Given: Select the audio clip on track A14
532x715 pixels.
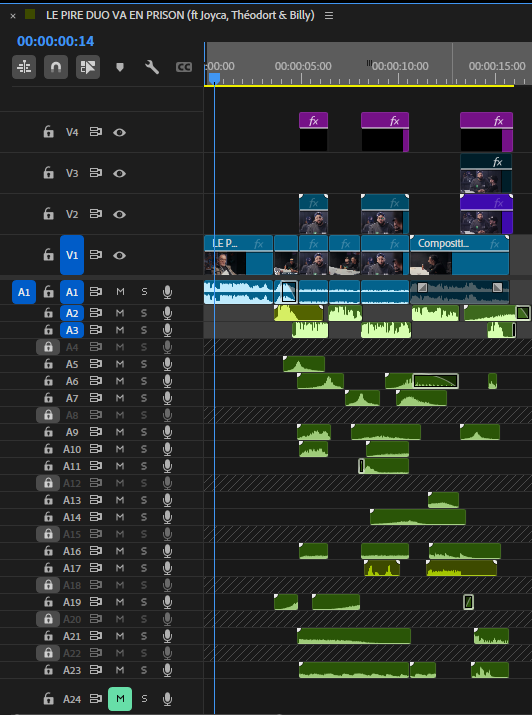Looking at the screenshot, I should (418, 517).
